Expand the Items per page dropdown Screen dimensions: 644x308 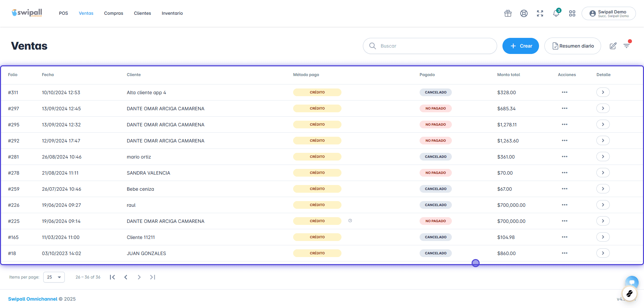point(54,277)
